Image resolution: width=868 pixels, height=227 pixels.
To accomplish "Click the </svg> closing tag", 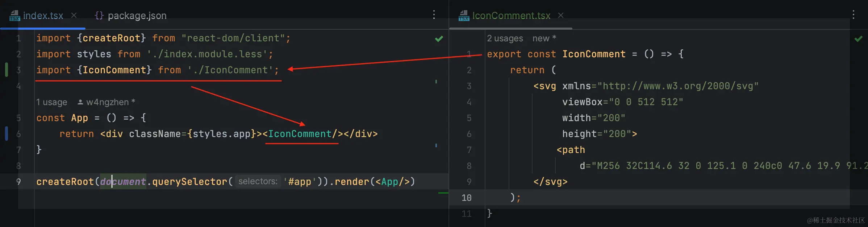I will coord(550,182).
